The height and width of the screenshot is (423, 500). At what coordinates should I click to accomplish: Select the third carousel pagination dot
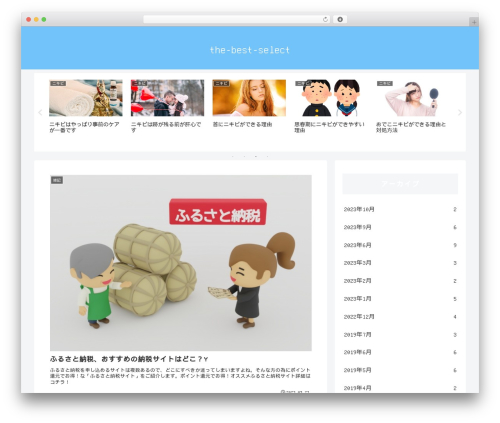[256, 156]
